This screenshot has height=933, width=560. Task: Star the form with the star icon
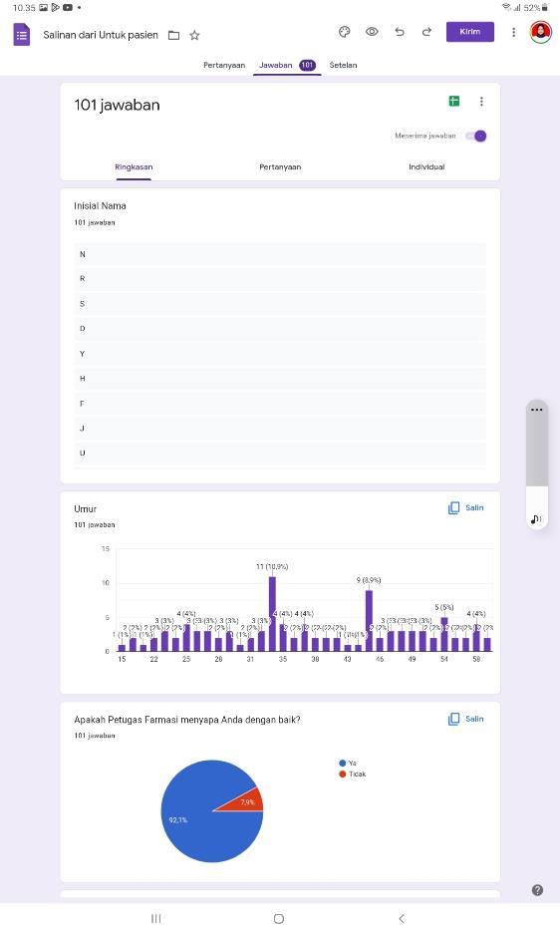pos(194,35)
